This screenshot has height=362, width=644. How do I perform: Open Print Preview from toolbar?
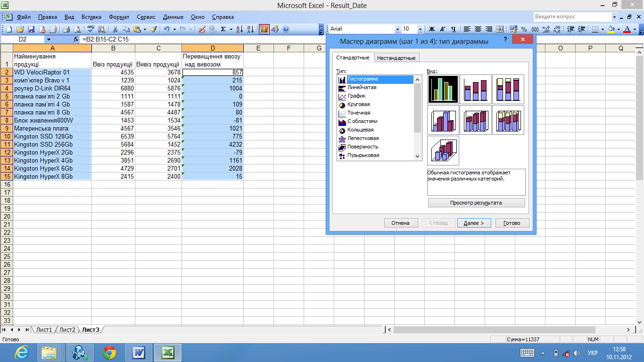click(x=77, y=29)
